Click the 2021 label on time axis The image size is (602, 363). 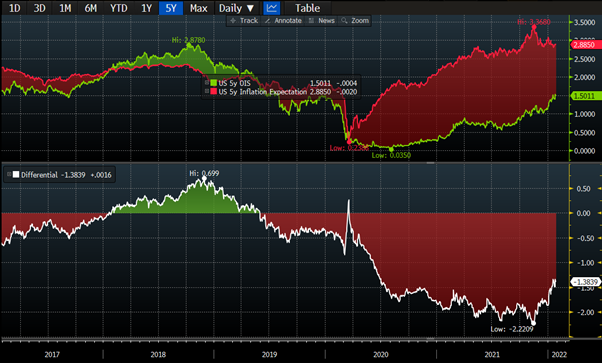click(x=492, y=354)
